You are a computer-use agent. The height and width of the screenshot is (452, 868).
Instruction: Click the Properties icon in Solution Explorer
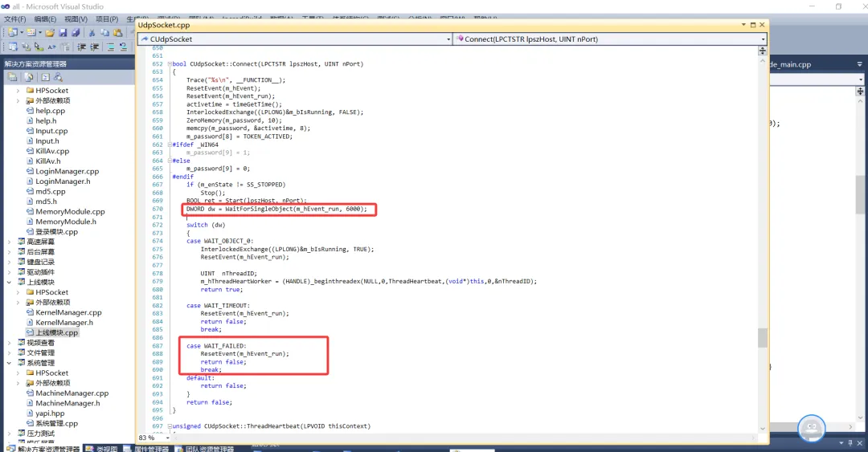(12, 77)
